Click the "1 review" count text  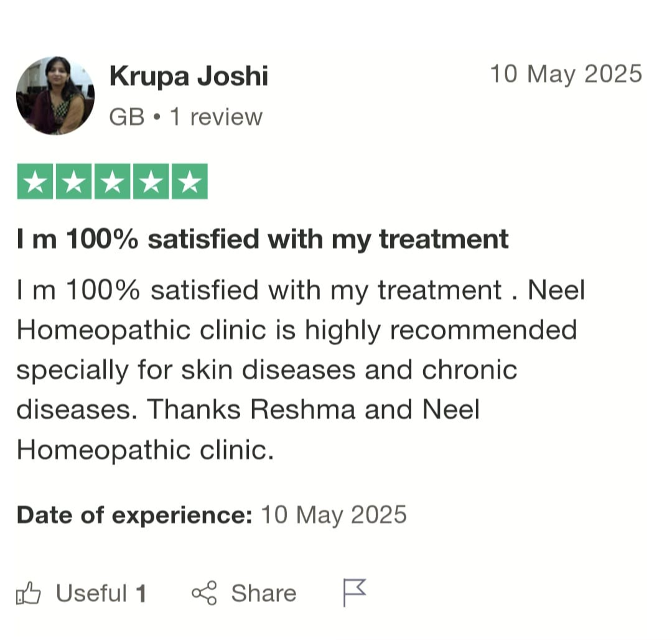[x=217, y=117]
